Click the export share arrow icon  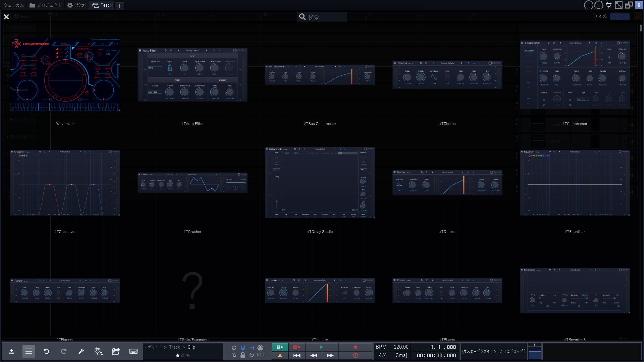pyautogui.click(x=116, y=351)
